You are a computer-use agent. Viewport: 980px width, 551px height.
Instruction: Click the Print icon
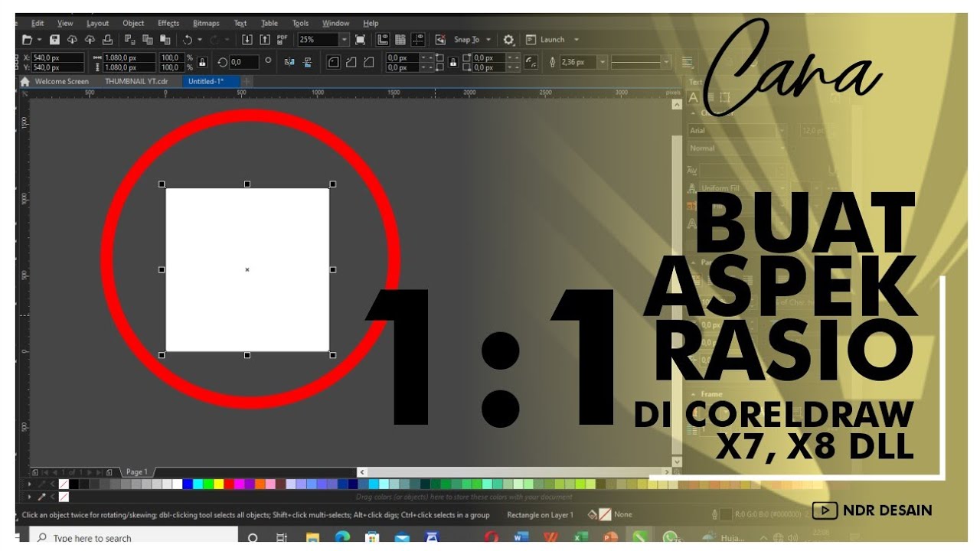108,40
